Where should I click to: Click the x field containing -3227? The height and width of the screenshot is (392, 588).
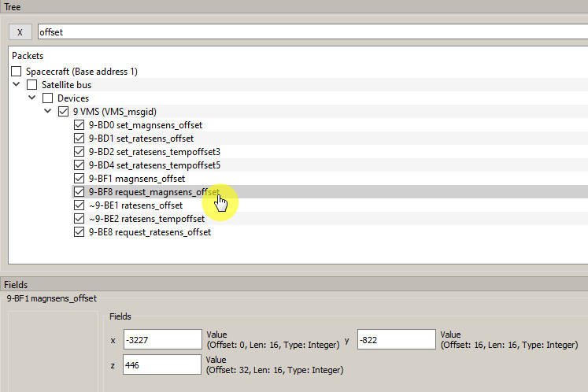[162, 339]
